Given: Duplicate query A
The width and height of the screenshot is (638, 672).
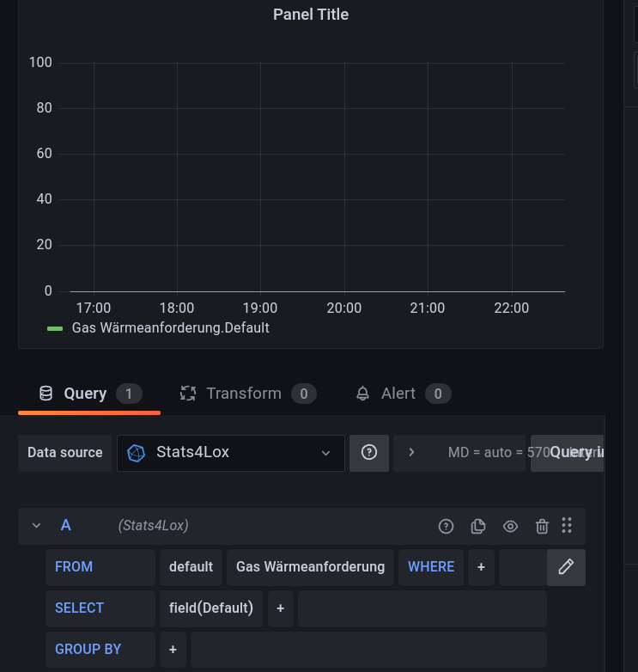Looking at the screenshot, I should 478,526.
